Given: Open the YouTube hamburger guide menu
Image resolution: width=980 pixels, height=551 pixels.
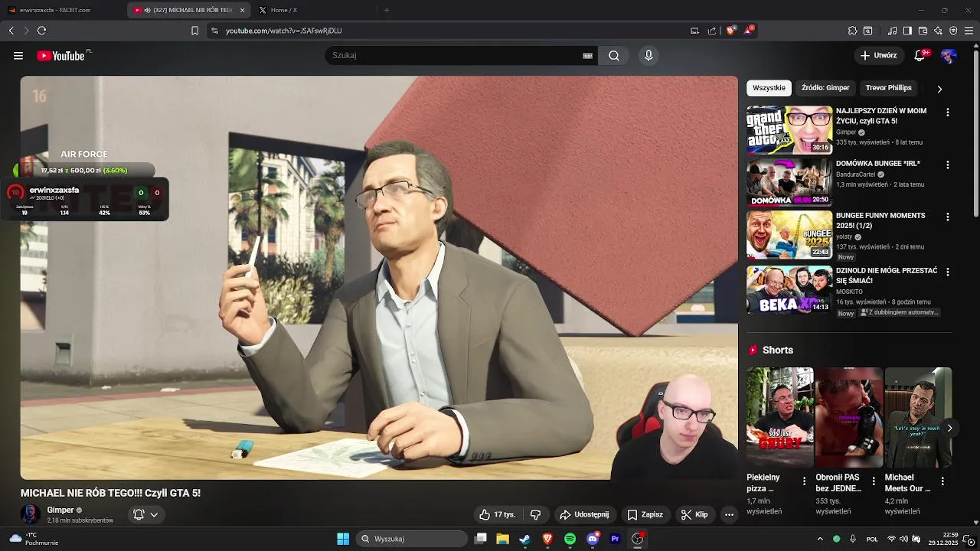Looking at the screenshot, I should click(18, 56).
